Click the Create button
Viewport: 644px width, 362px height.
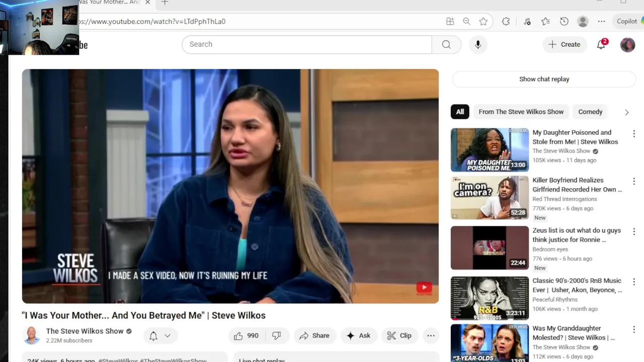coord(565,44)
